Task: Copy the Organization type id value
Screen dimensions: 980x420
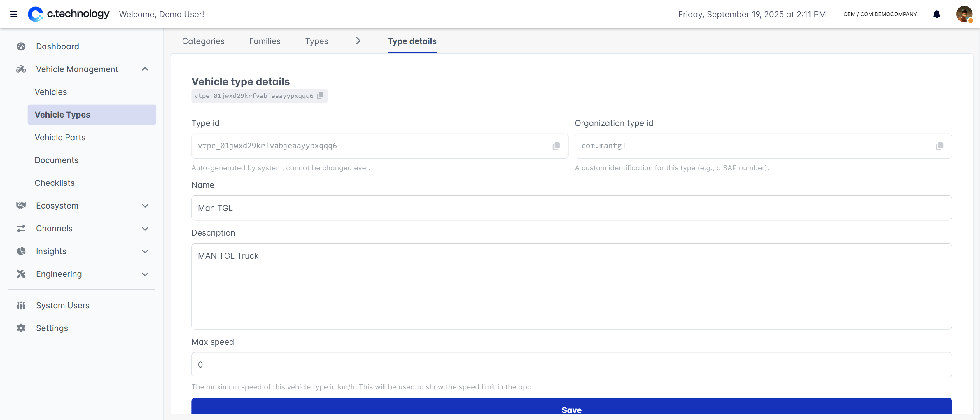Action: point(939,146)
